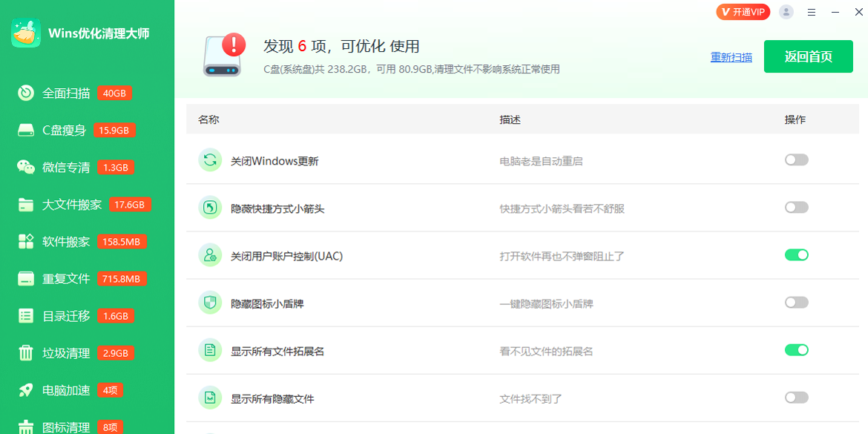Screen dimensions: 868x434
Task: Launch 垃圾清理 from the sidebar
Action: coord(65,352)
